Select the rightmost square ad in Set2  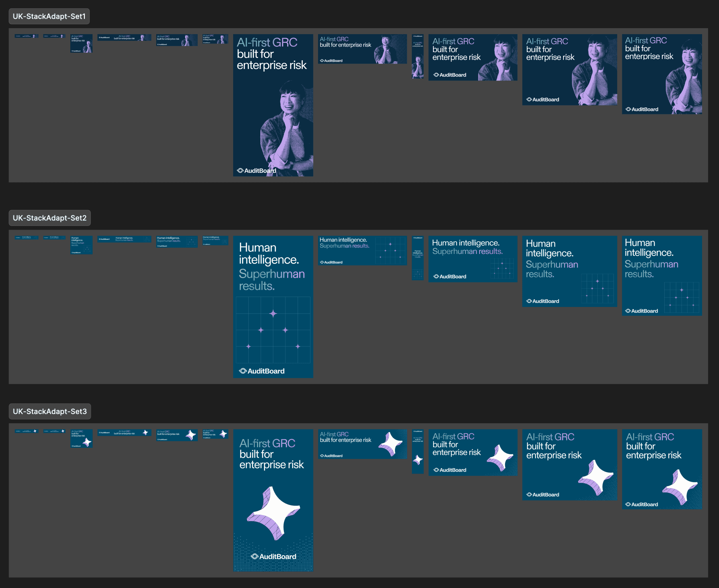pyautogui.click(x=662, y=276)
